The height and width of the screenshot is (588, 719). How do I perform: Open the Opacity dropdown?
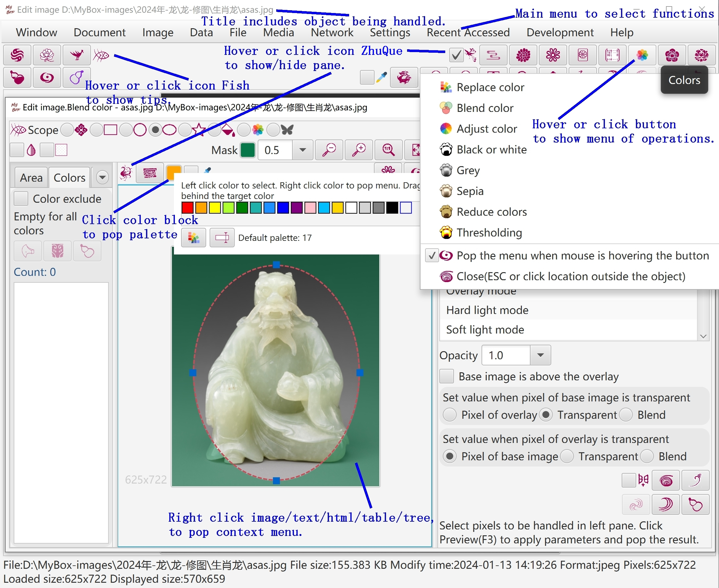tap(540, 355)
